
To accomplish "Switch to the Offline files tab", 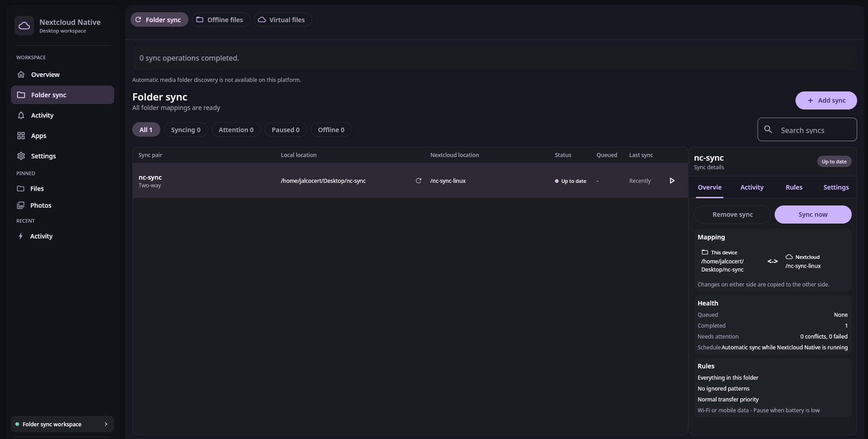I will click(x=221, y=19).
